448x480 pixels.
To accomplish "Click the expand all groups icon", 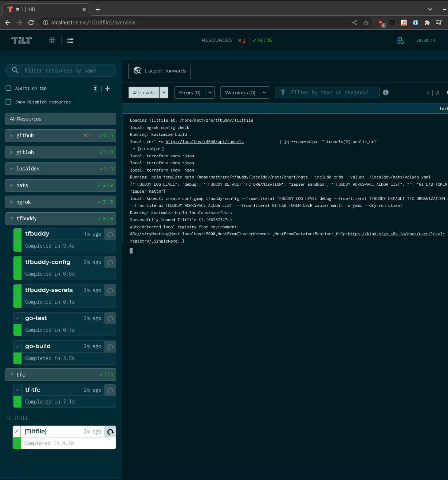I will point(95,88).
